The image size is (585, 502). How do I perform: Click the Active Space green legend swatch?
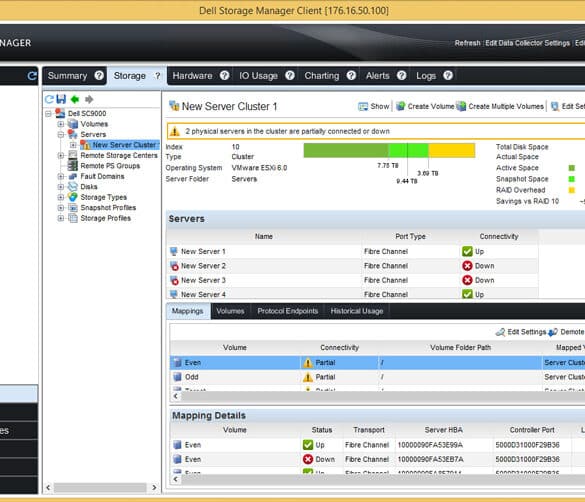click(572, 168)
